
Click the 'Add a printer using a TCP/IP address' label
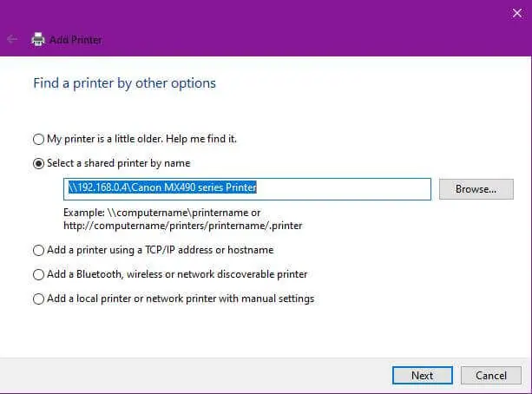pos(161,250)
